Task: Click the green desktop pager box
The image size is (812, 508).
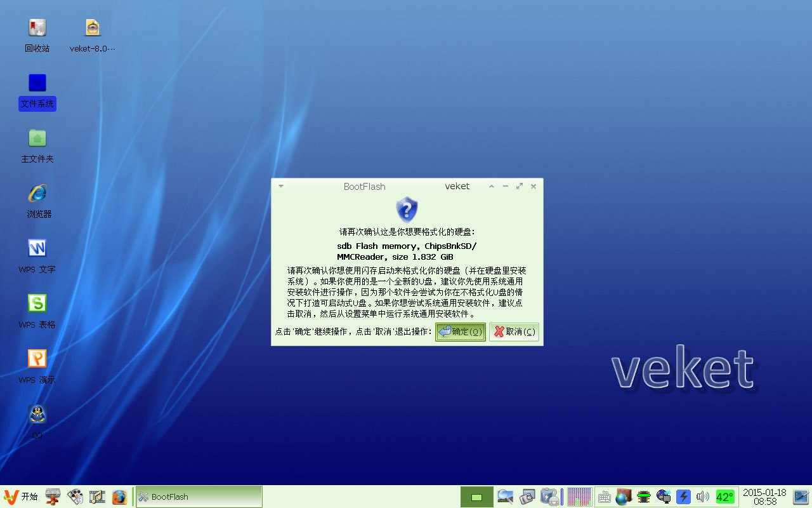Action: point(477,497)
